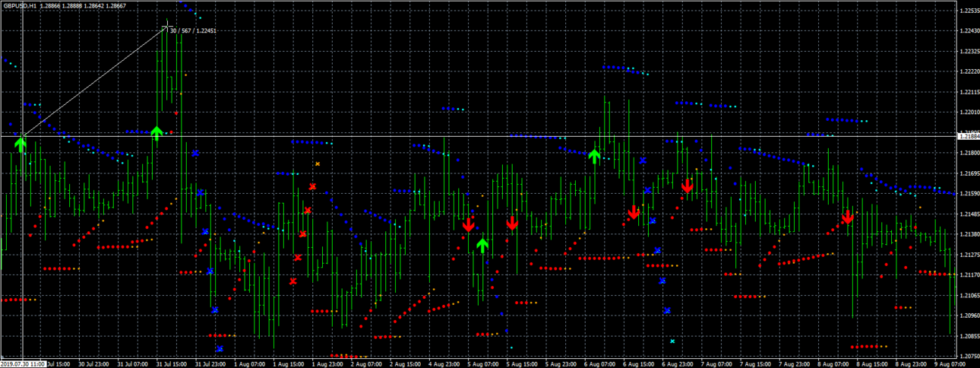Click the highlighted 1.21884 price label
The image size is (980, 368).
tap(968, 135)
